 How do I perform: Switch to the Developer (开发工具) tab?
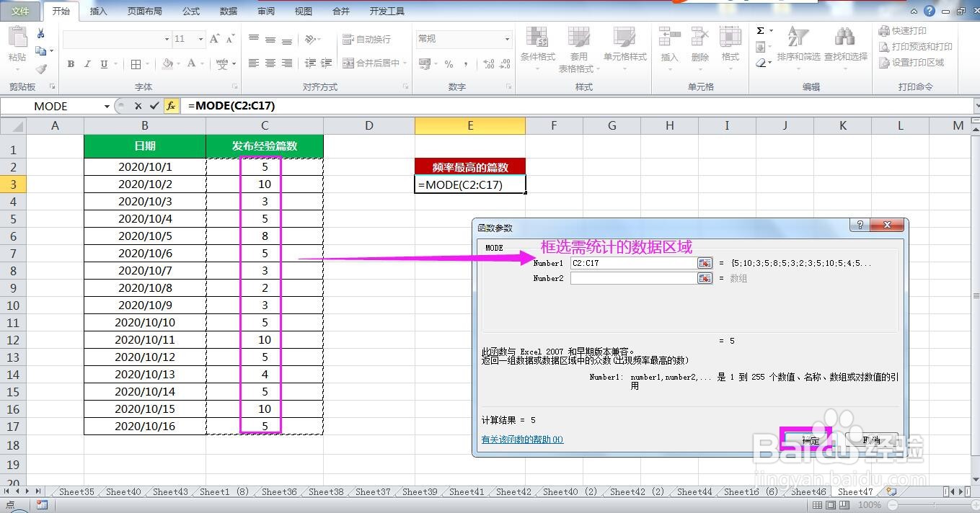[x=387, y=12]
